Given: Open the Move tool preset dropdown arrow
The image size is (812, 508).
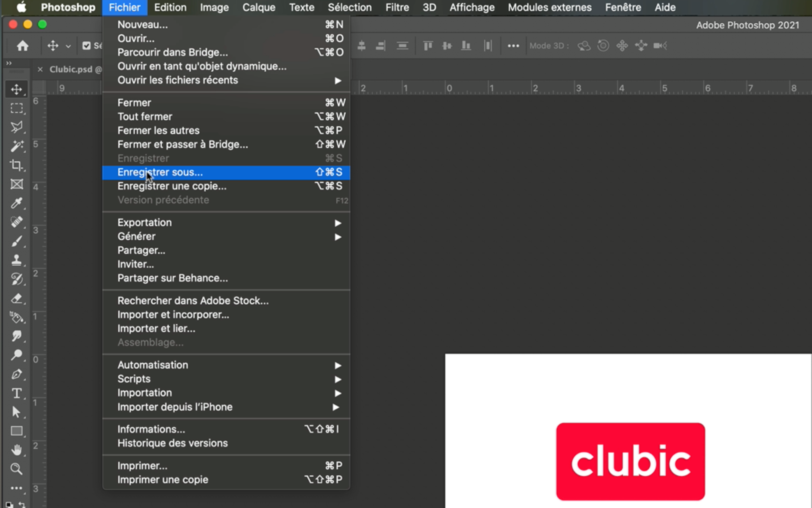Looking at the screenshot, I should coord(68,46).
